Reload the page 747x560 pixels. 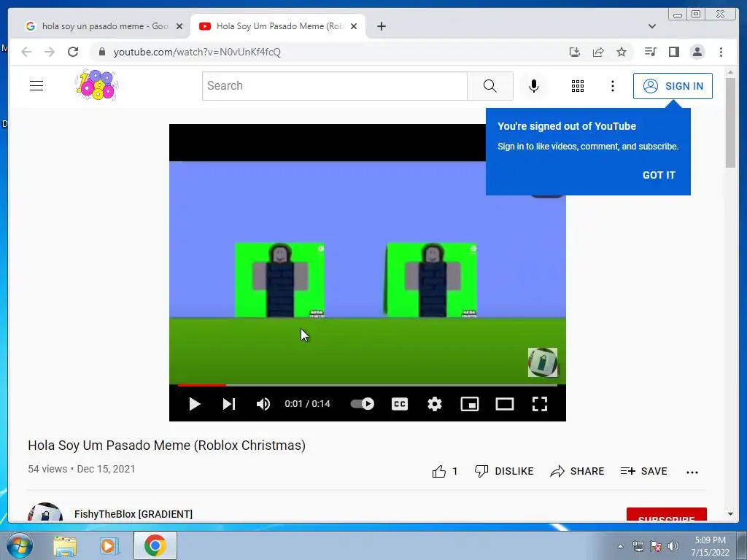pyautogui.click(x=73, y=52)
